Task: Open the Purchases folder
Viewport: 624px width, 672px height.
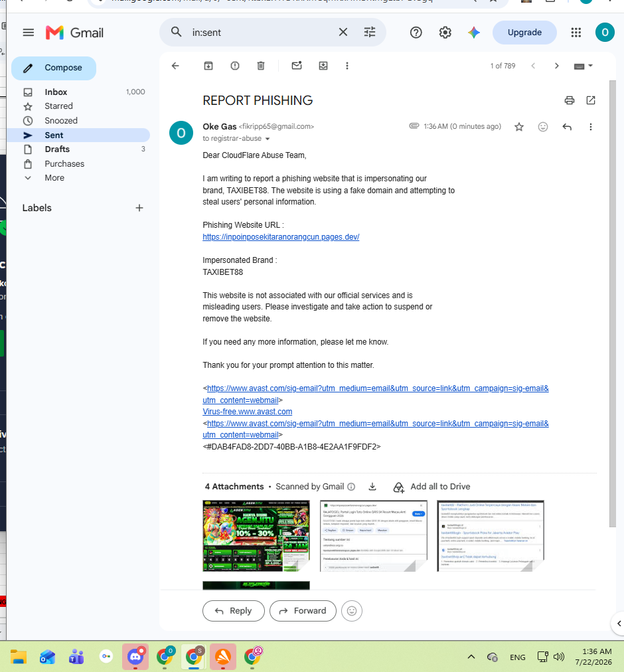Action: click(78, 164)
